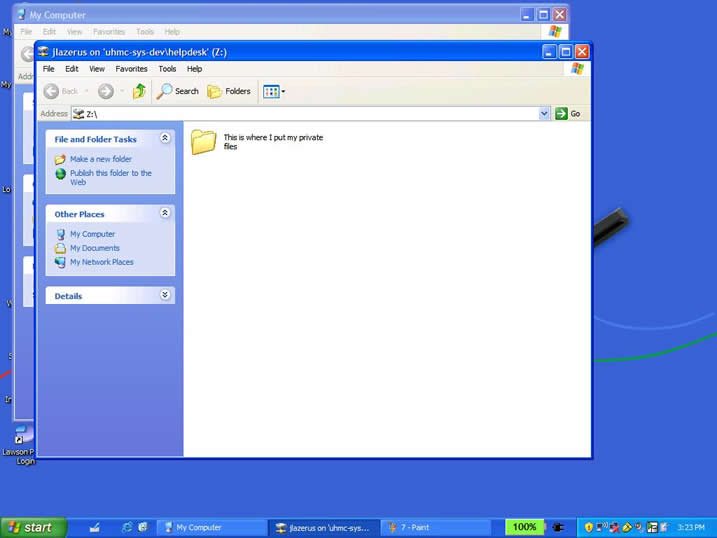Expand the Details panel
717x538 pixels.
click(165, 296)
